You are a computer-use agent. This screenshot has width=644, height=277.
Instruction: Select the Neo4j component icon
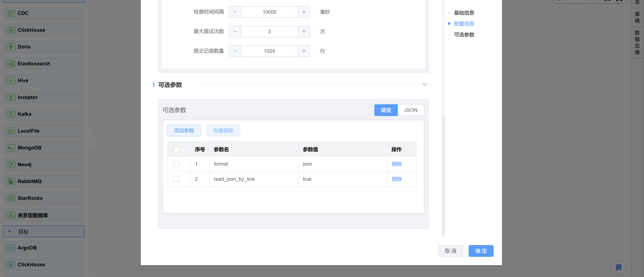[x=11, y=165]
